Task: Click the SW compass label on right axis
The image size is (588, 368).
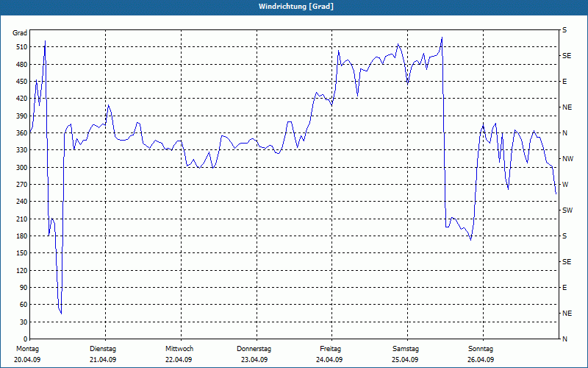Action: tap(567, 210)
